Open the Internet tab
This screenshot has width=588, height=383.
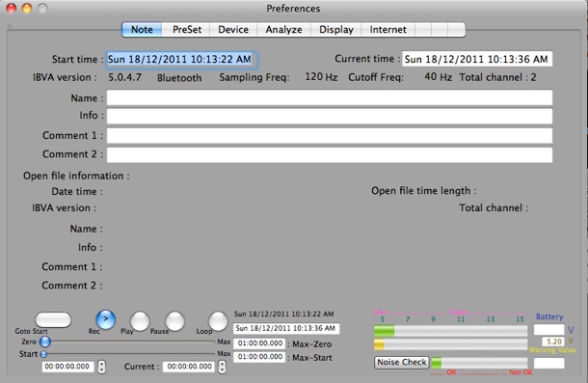[x=388, y=30]
